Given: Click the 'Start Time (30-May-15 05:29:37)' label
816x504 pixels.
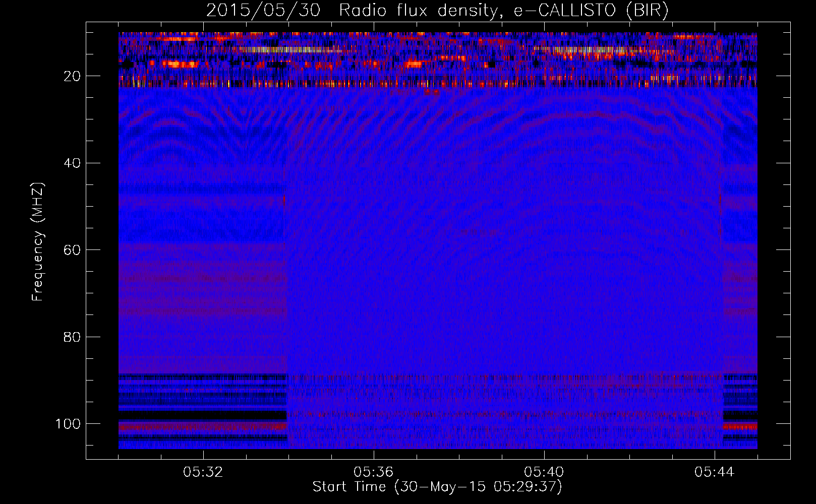Looking at the screenshot, I should [437, 487].
